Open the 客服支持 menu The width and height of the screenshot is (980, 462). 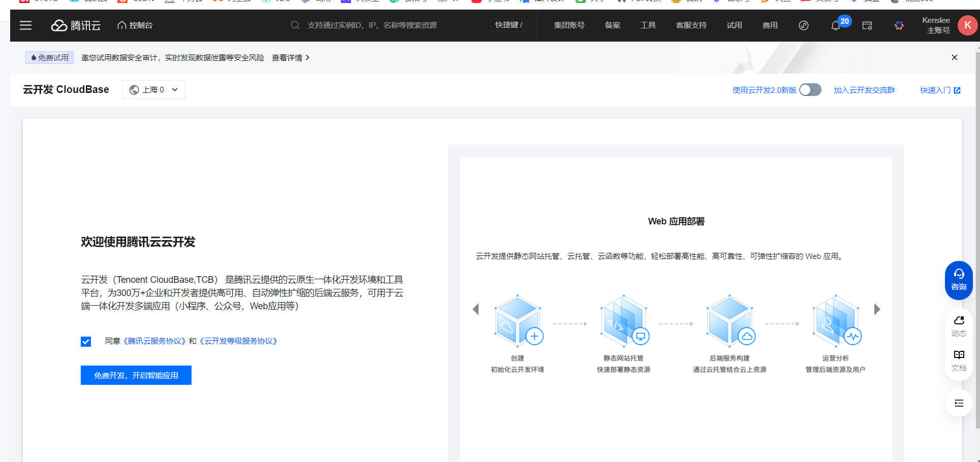pyautogui.click(x=691, y=25)
